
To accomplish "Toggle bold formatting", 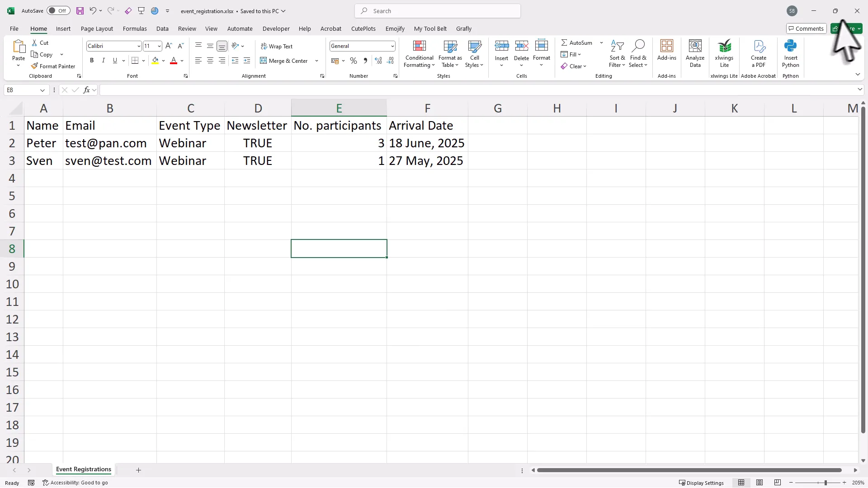I will 91,60.
